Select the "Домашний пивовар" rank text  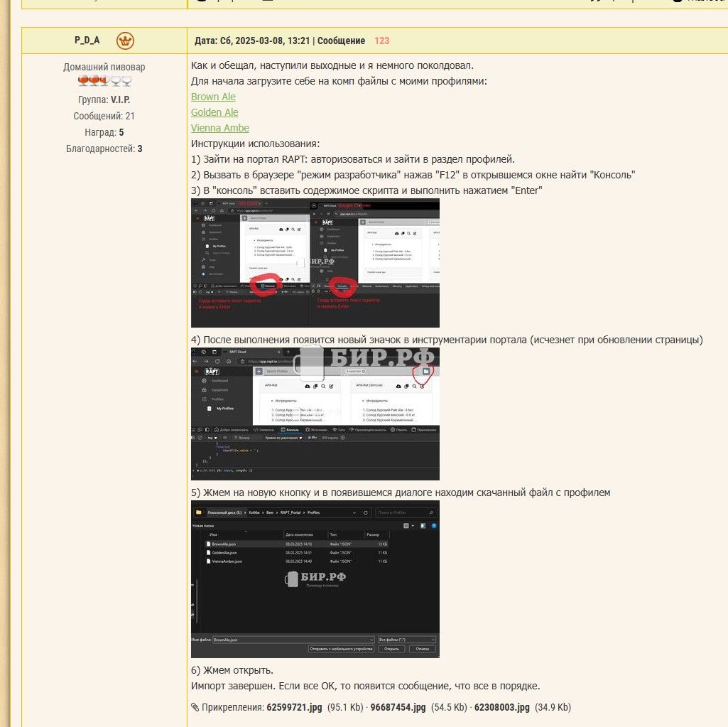(104, 67)
